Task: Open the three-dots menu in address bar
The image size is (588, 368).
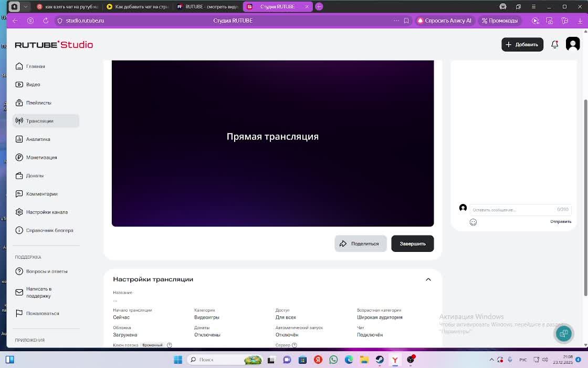Action: pyautogui.click(x=396, y=21)
